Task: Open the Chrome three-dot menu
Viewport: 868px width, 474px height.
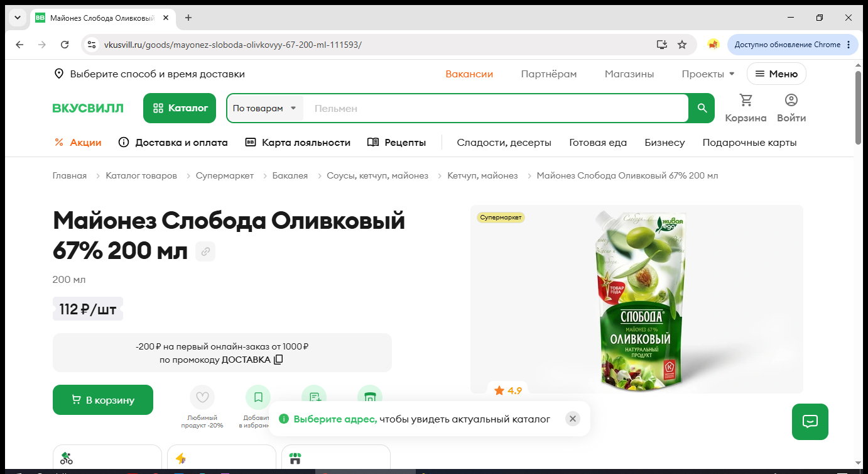Action: [849, 45]
